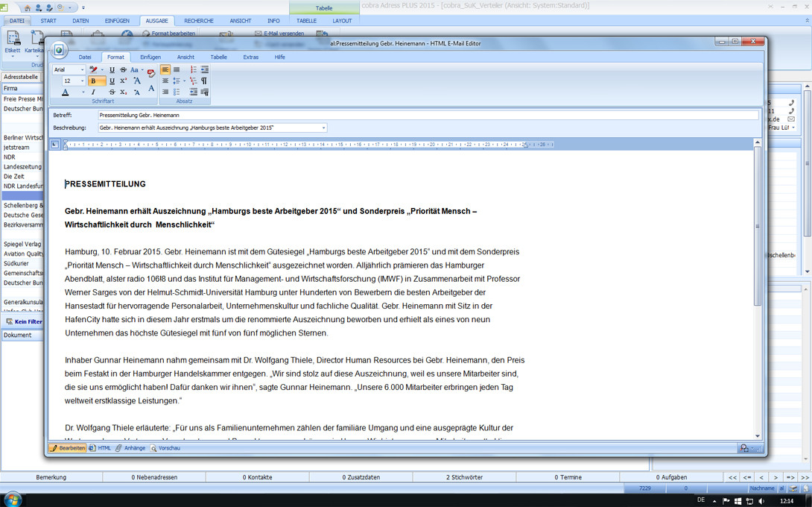Open the RECHERCHE ribbon tab

pos(199,21)
